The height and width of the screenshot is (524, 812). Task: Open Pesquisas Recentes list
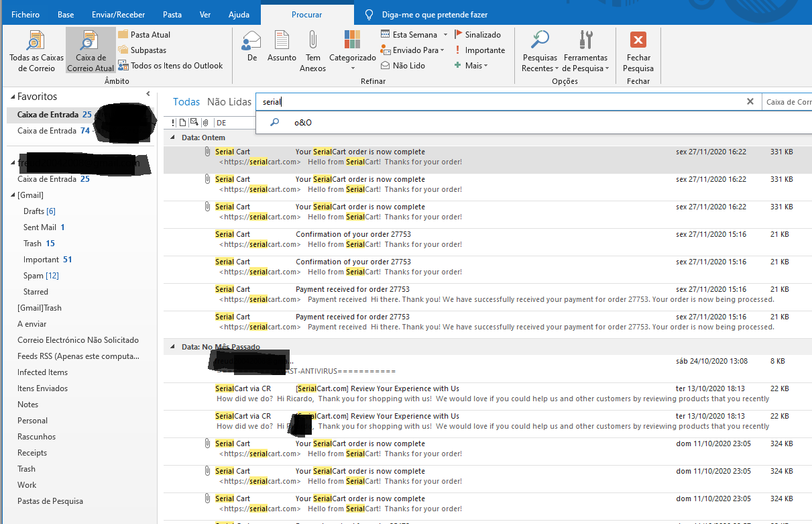[x=540, y=51]
